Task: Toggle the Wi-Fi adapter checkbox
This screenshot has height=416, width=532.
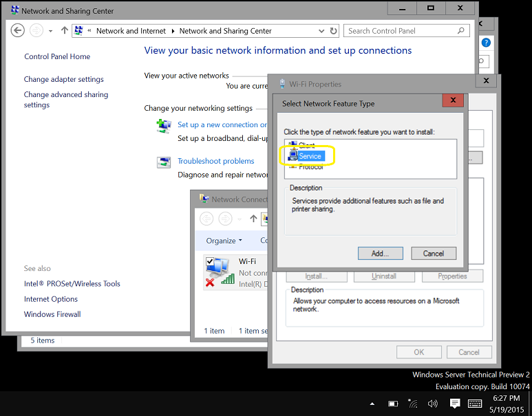Action: tap(209, 261)
